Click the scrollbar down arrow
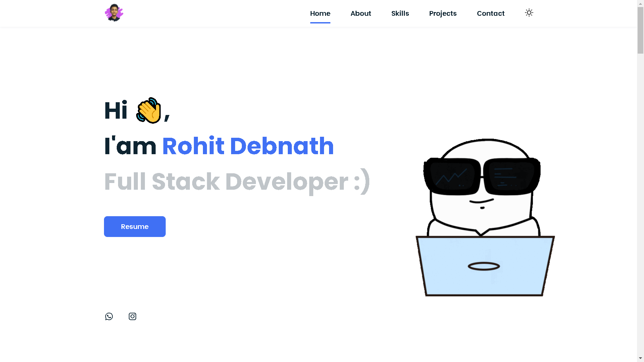Screen dimensions: 644x362 (x=640, y=358)
